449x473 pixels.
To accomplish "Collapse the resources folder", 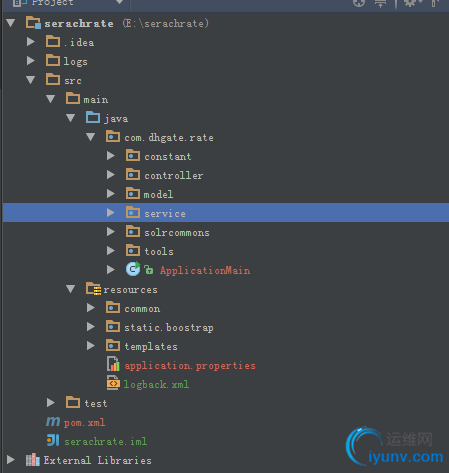I will point(71,289).
